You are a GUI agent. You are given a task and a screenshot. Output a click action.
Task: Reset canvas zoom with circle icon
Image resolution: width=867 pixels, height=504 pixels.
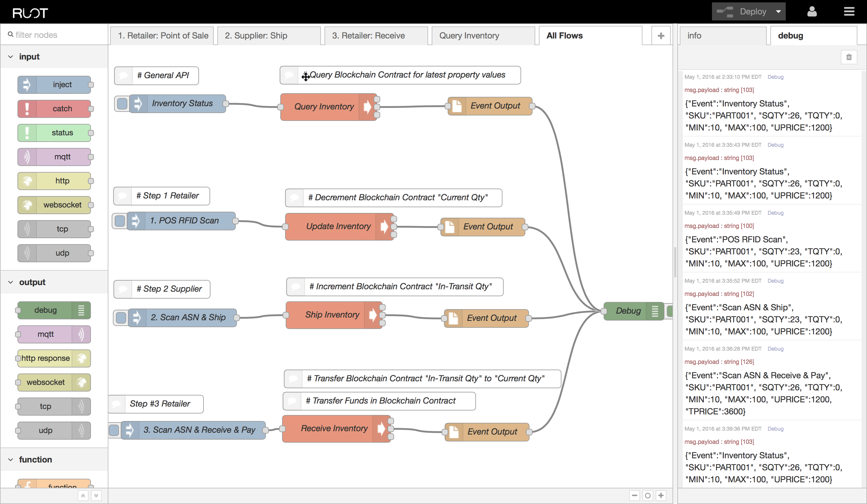[x=648, y=495]
